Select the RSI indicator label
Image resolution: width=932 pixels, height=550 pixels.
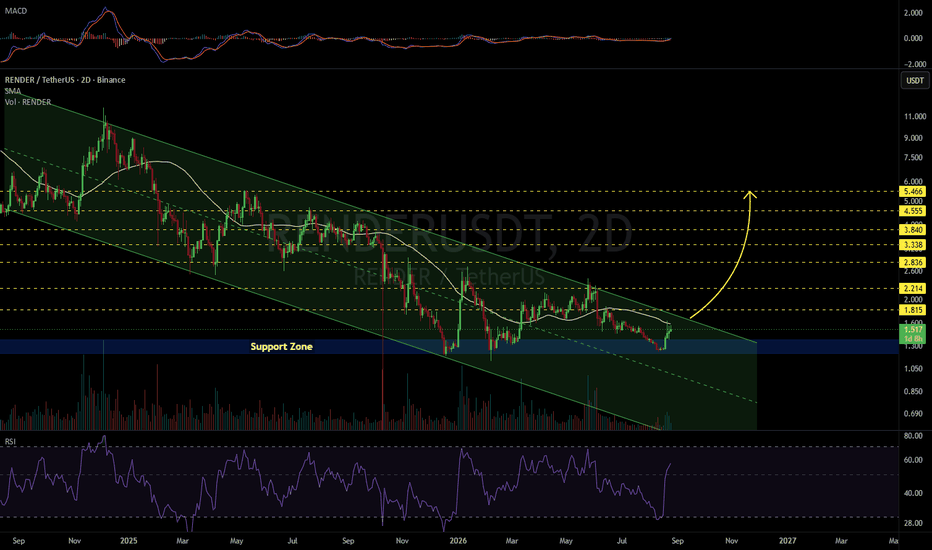[x=10, y=441]
